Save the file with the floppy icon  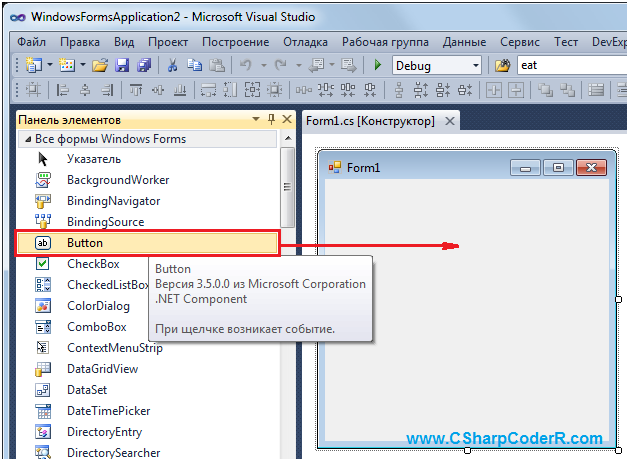point(122,65)
